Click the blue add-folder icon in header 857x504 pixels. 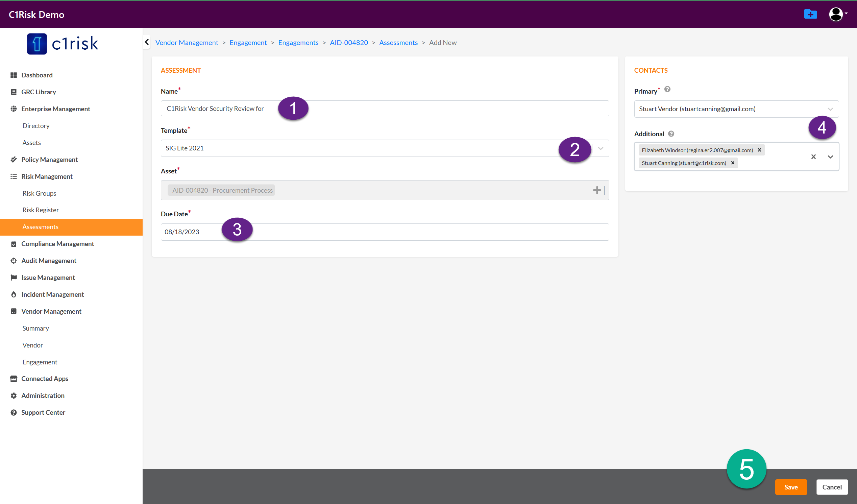[810, 14]
